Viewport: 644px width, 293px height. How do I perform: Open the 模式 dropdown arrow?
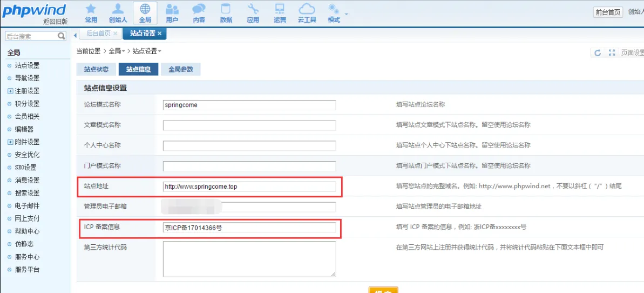347,14
